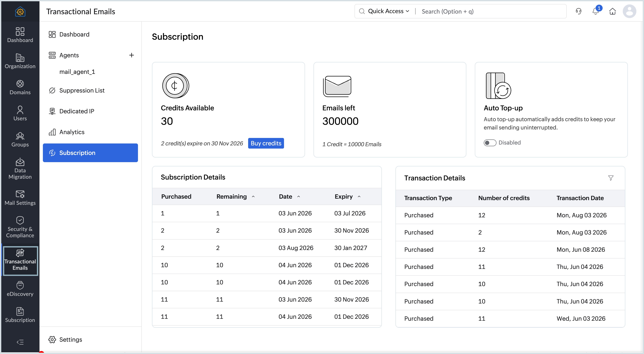Click the Credits Available coin icon
The height and width of the screenshot is (354, 644).
coord(176,86)
